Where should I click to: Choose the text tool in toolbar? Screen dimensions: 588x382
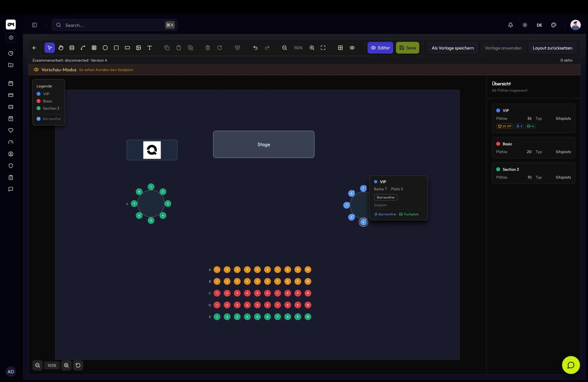click(149, 48)
